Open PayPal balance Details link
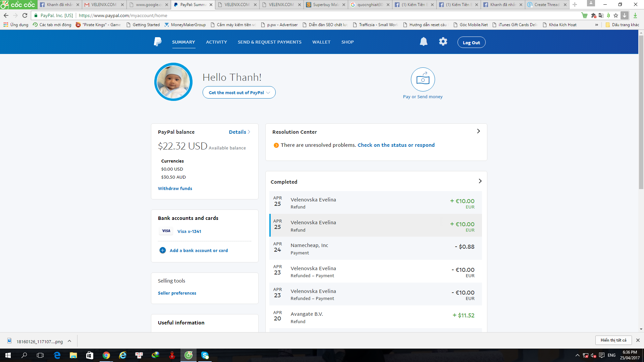Image resolution: width=644 pixels, height=362 pixels. point(239,132)
